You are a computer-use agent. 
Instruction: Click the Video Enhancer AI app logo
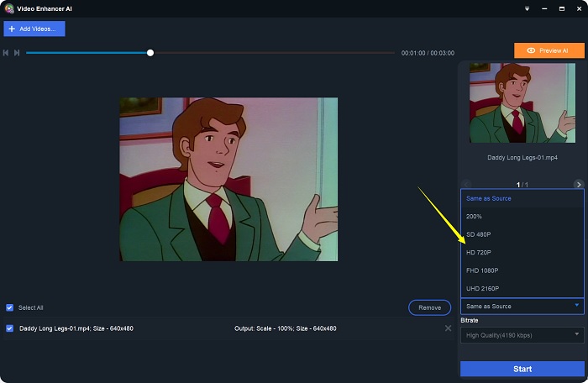pyautogui.click(x=9, y=8)
